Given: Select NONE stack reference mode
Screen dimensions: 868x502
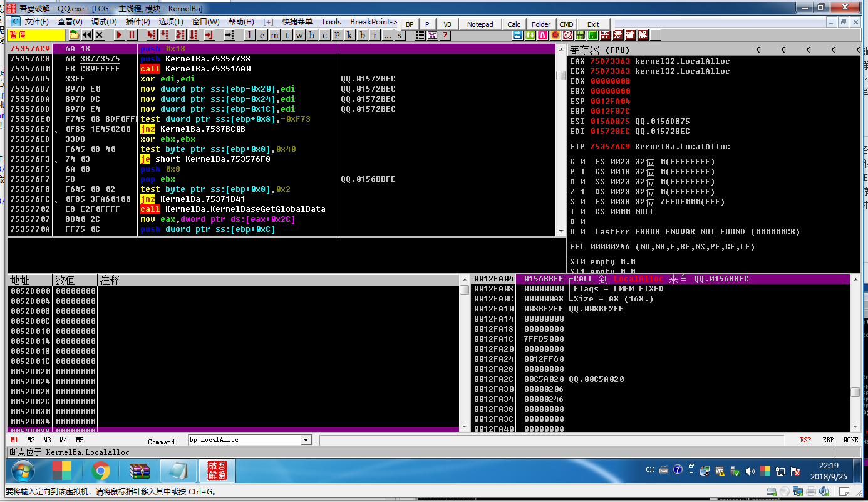Looking at the screenshot, I should pos(850,440).
